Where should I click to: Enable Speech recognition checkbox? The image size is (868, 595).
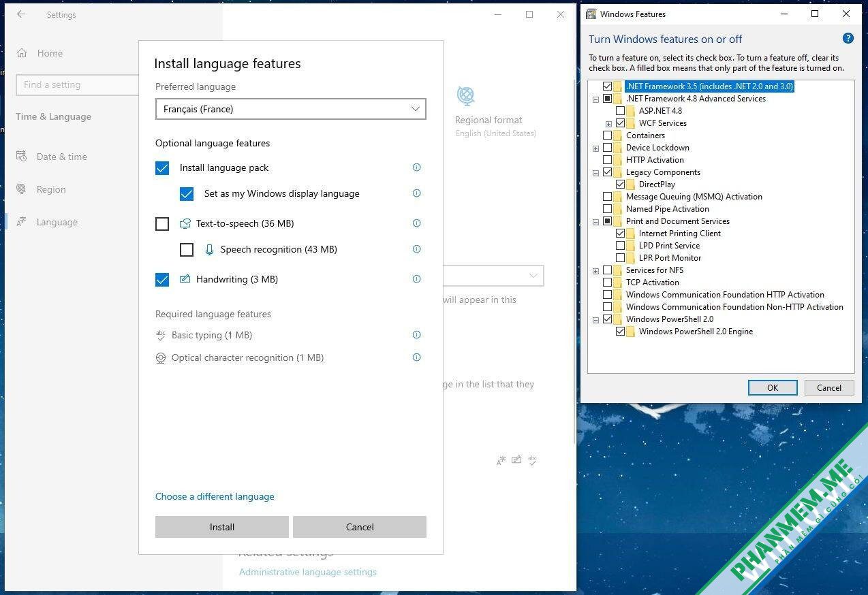click(x=187, y=250)
